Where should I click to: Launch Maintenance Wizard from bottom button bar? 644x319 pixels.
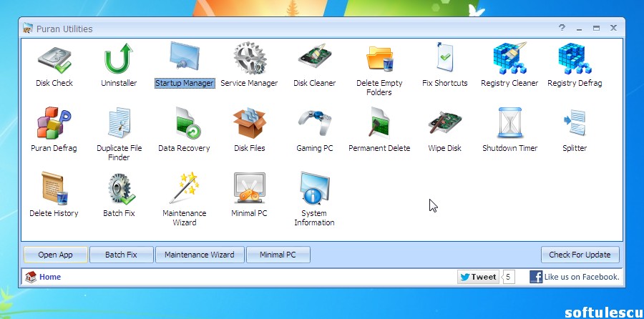(200, 255)
